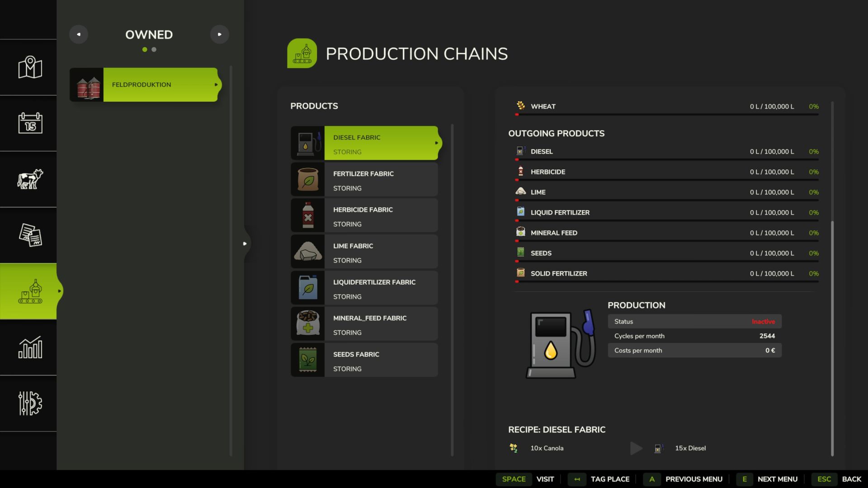Screen dimensions: 868x488
Task: Open the statistics chart icon
Action: click(x=30, y=347)
